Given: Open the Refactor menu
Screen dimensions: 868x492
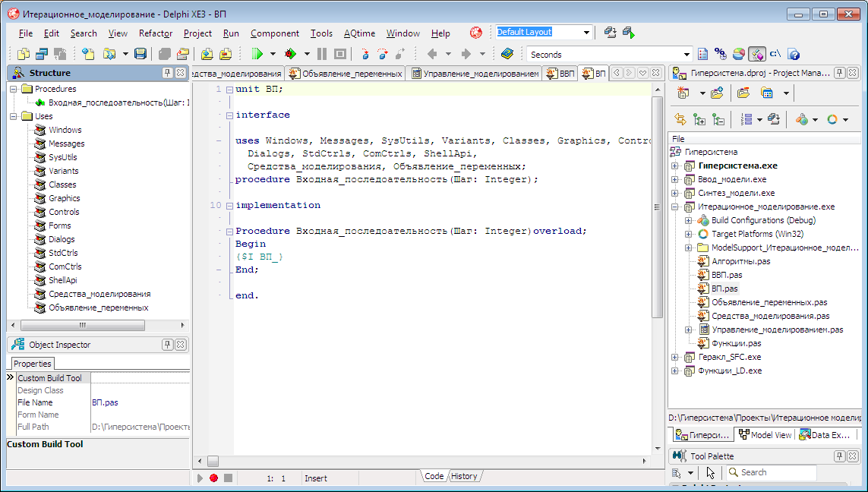Looking at the screenshot, I should pyautogui.click(x=155, y=33).
